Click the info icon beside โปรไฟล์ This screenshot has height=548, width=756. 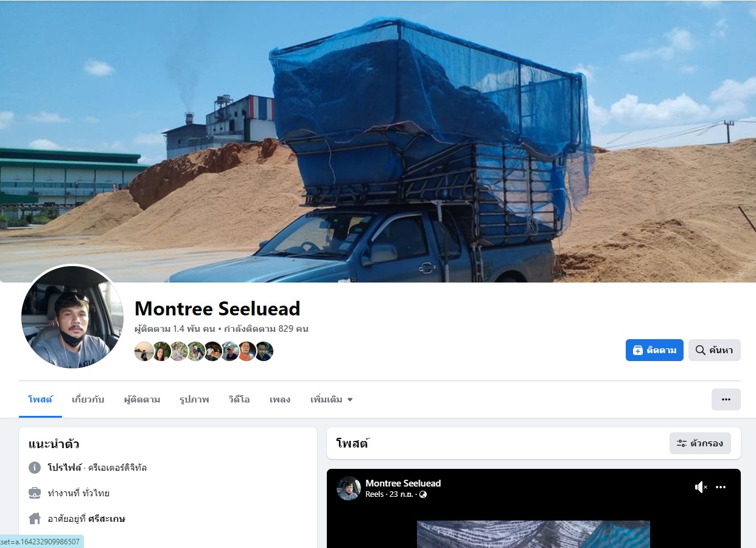[x=35, y=468]
